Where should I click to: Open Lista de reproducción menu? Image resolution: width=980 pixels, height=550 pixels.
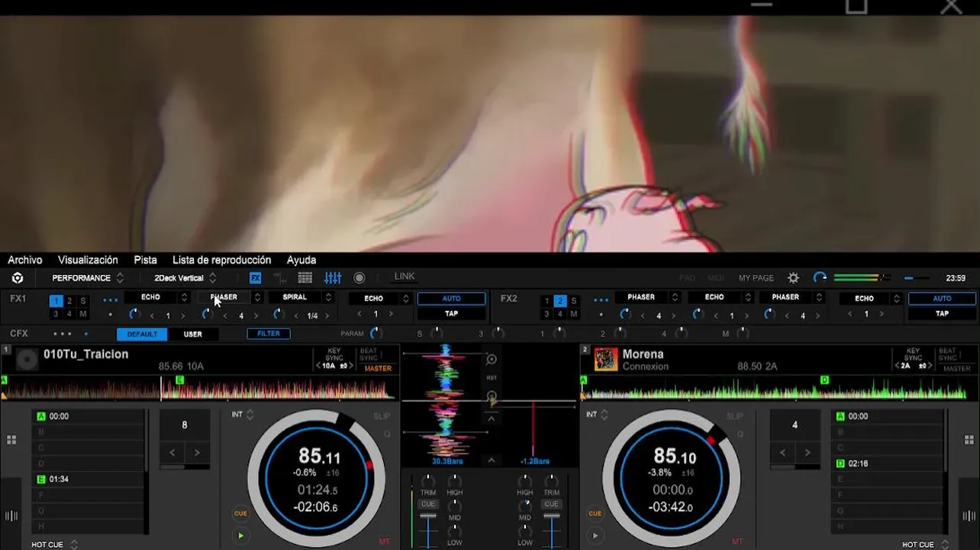pyautogui.click(x=221, y=260)
